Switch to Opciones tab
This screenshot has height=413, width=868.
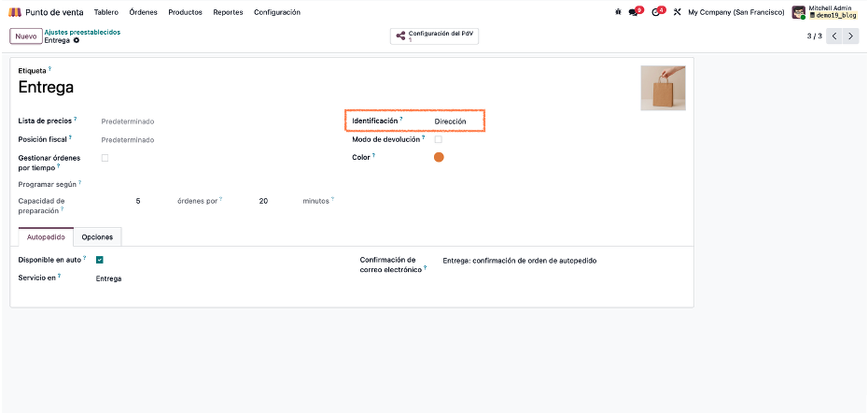click(x=97, y=236)
